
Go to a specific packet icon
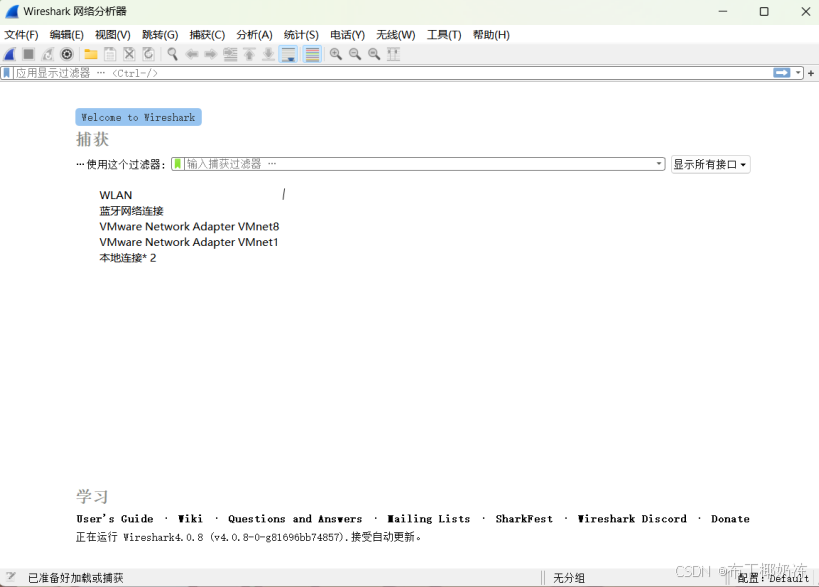point(230,54)
